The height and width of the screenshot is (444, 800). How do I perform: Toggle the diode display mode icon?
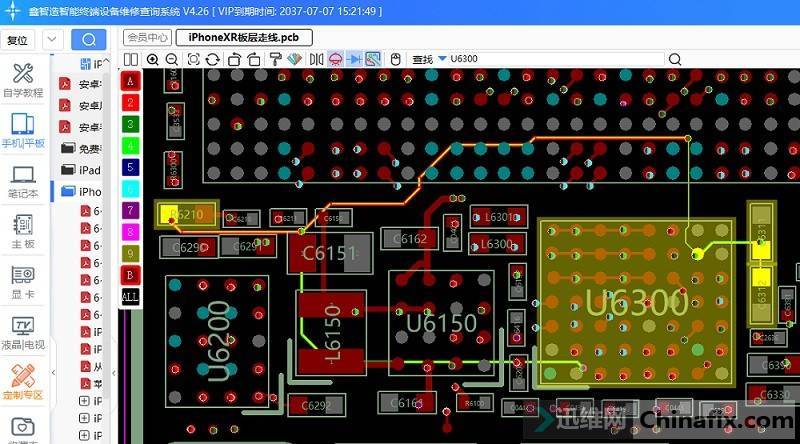[x=354, y=60]
